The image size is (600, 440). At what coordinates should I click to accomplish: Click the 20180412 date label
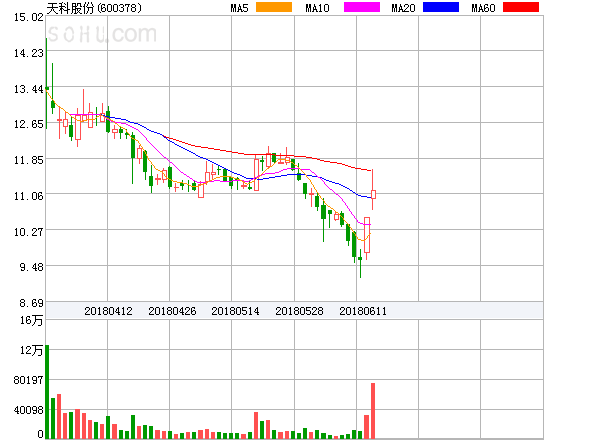(108, 311)
